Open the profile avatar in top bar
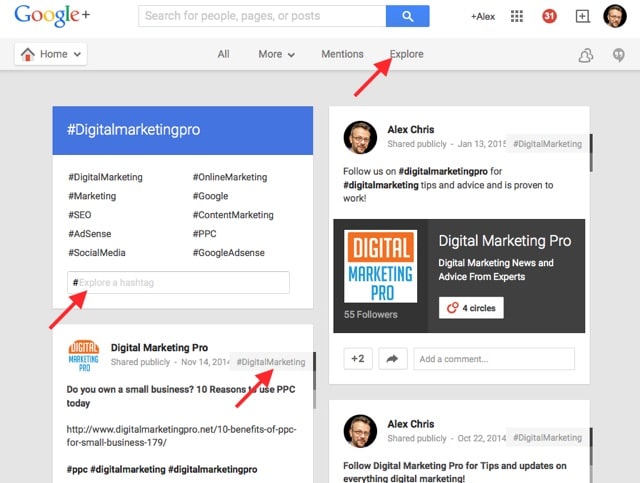640x483 pixels. 615,17
